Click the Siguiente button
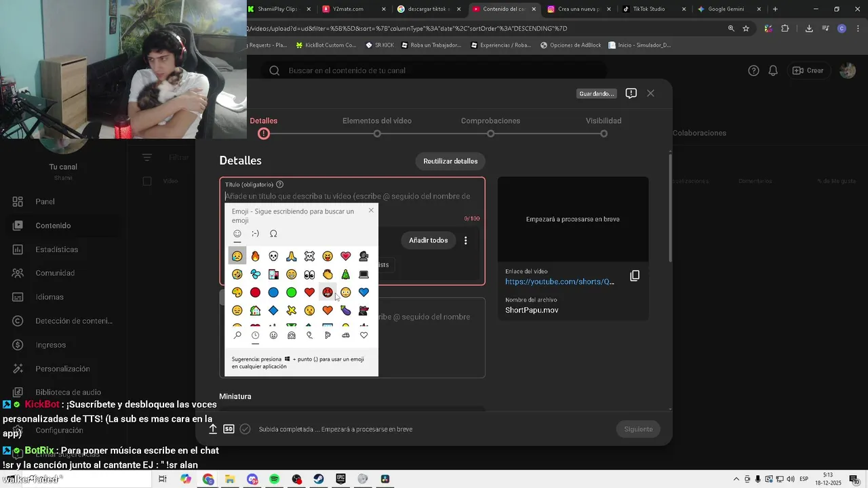 click(x=638, y=429)
